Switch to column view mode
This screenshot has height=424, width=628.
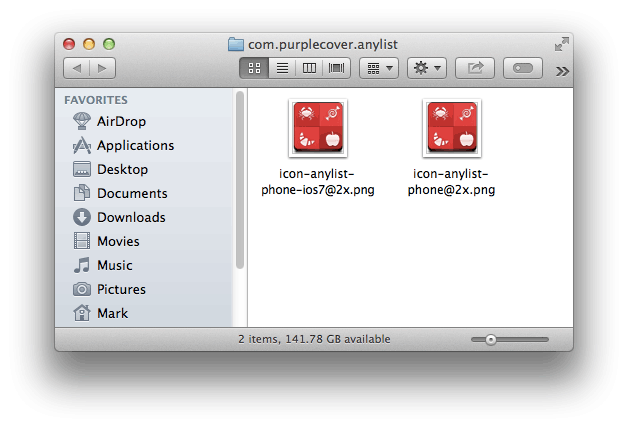(309, 68)
